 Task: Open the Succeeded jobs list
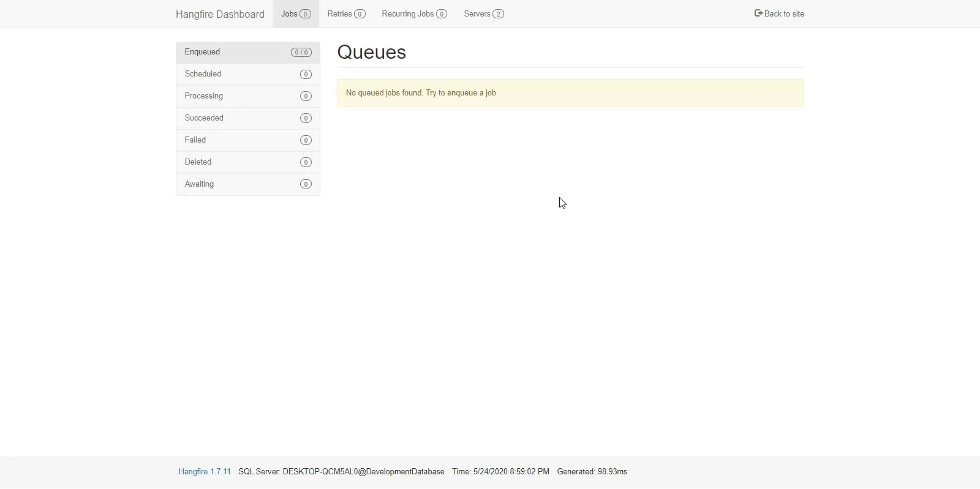pyautogui.click(x=204, y=118)
